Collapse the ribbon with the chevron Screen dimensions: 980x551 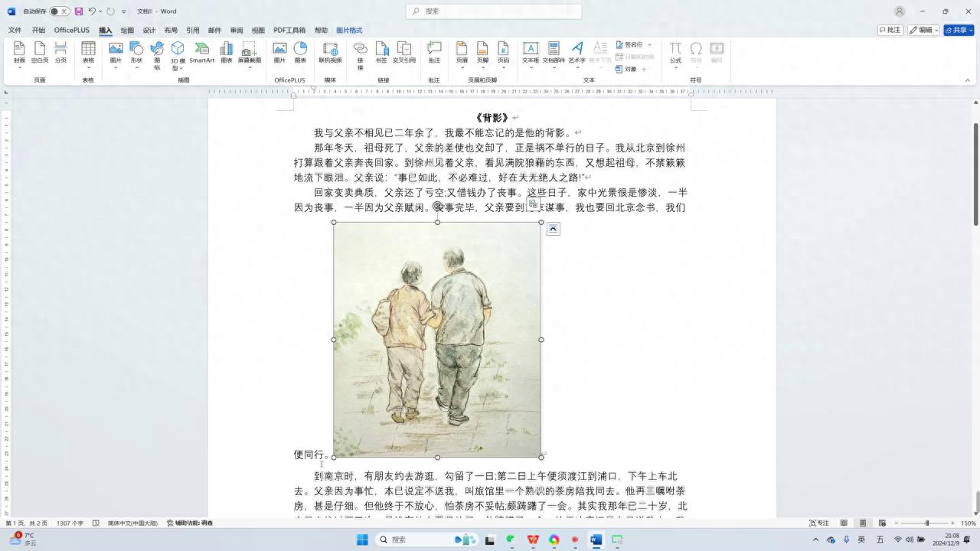pos(967,80)
